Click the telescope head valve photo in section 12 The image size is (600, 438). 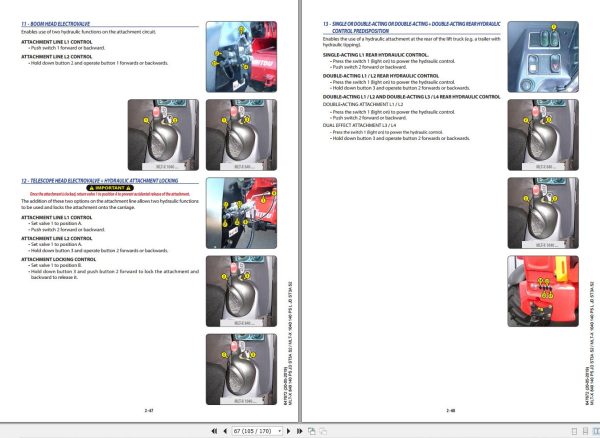[241, 213]
